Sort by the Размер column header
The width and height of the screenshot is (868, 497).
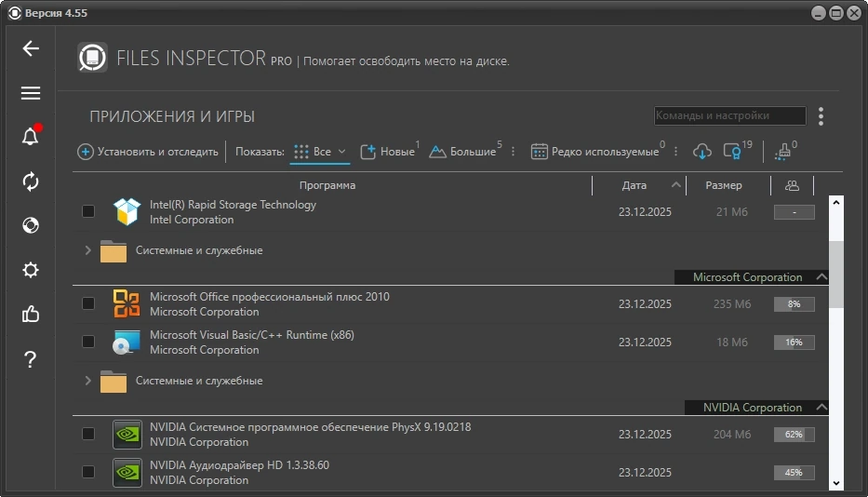pos(724,185)
